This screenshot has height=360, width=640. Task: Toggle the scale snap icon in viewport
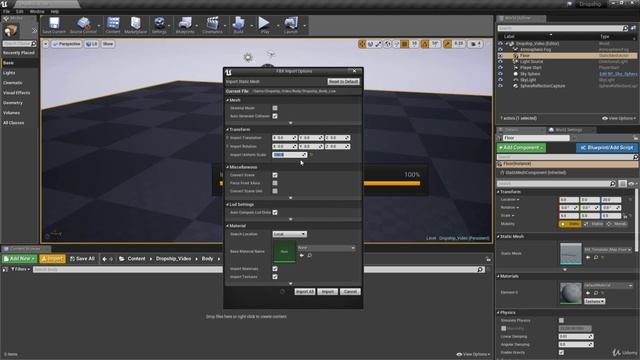448,44
